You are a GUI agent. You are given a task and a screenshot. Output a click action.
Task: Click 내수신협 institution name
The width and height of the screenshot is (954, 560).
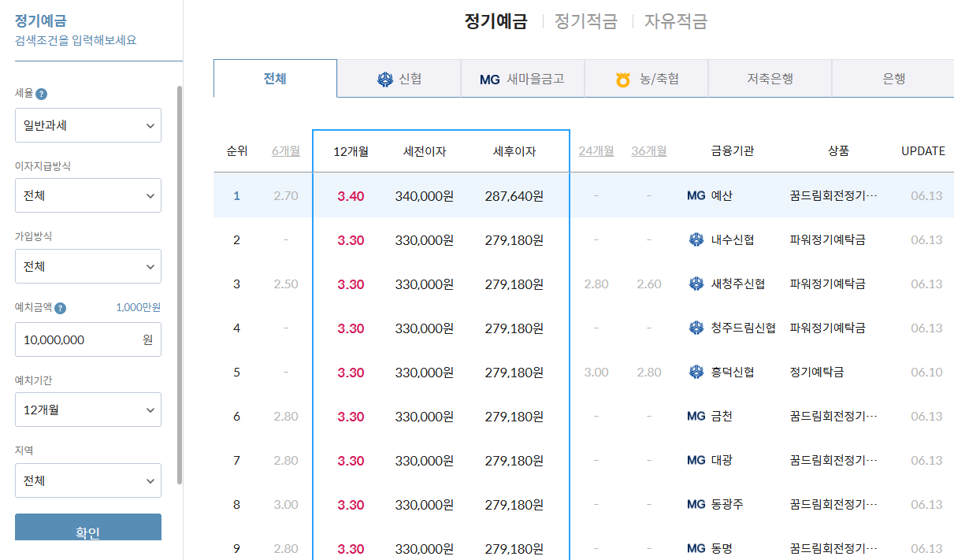pyautogui.click(x=733, y=239)
